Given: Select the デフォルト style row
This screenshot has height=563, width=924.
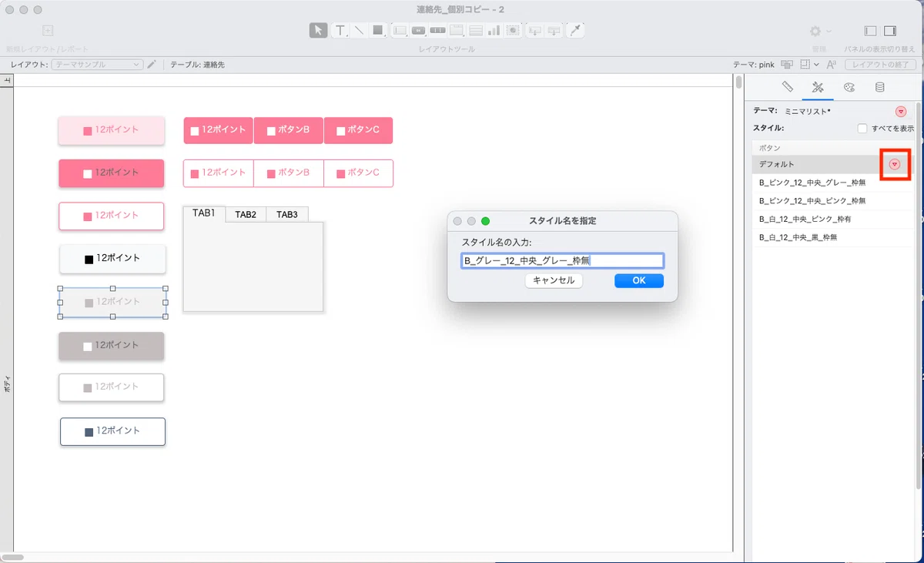Looking at the screenshot, I should tap(833, 164).
